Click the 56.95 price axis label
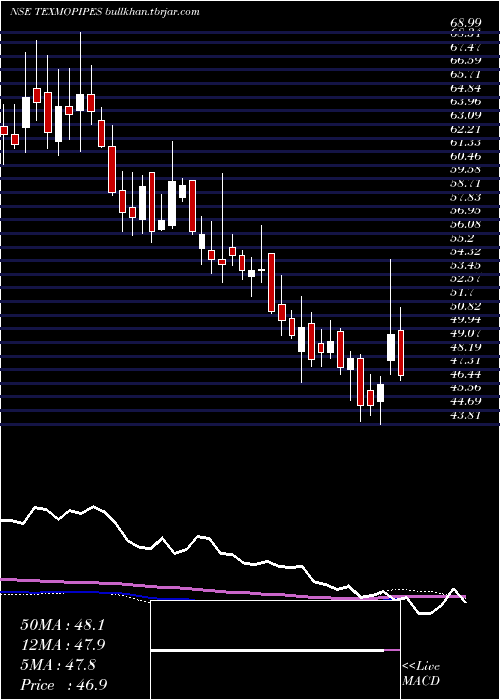 [x=465, y=211]
